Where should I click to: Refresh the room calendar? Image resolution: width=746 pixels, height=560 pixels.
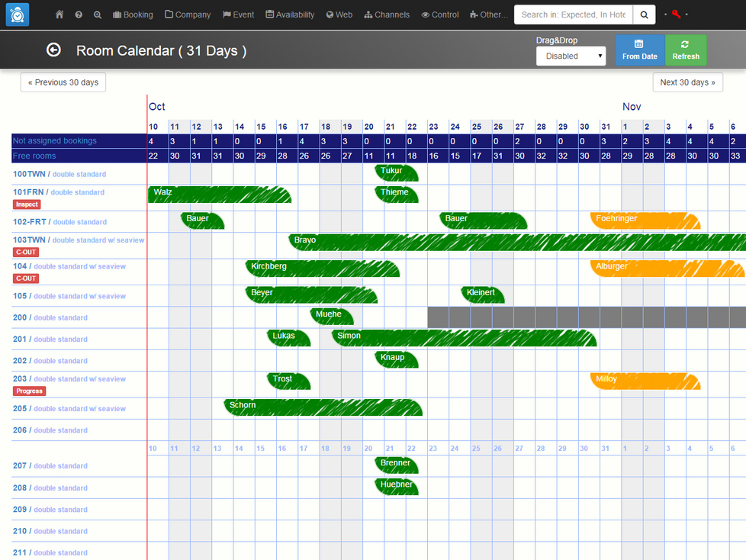[685, 50]
